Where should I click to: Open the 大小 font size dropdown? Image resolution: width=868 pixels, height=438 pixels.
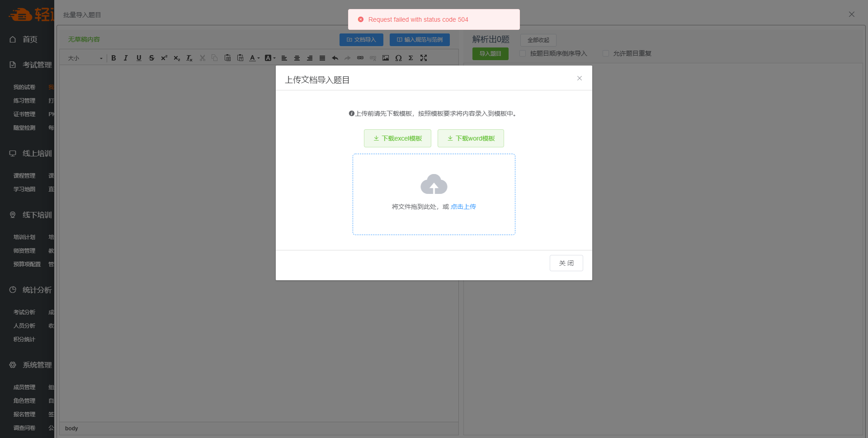point(85,58)
